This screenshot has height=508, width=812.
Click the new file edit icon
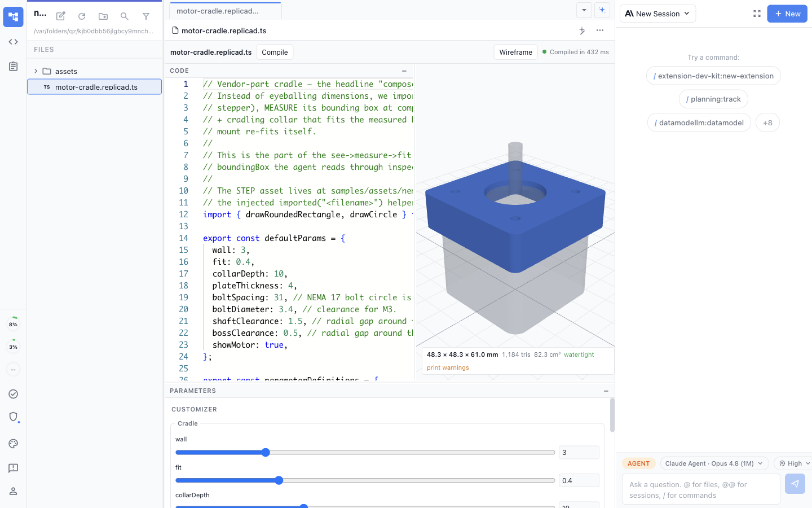61,16
